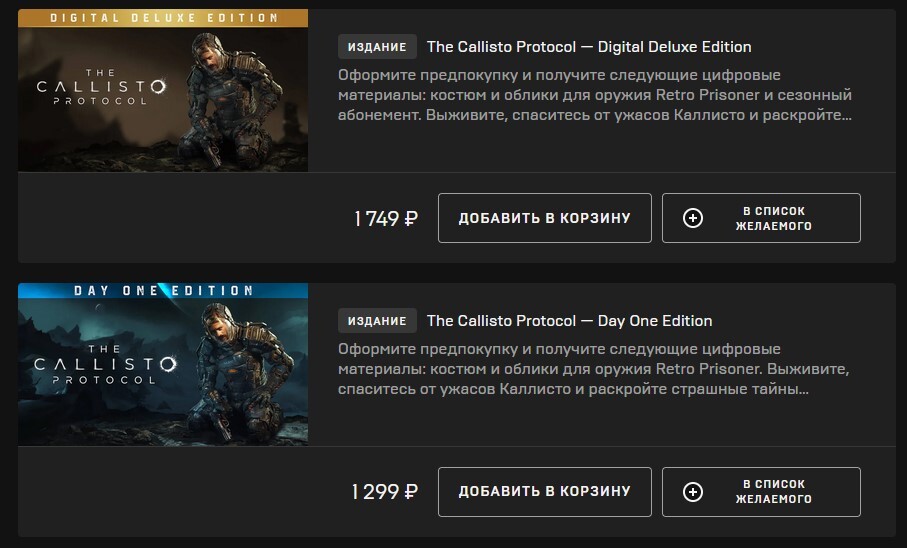Add Digital Deluxe Edition to cart

coord(544,218)
